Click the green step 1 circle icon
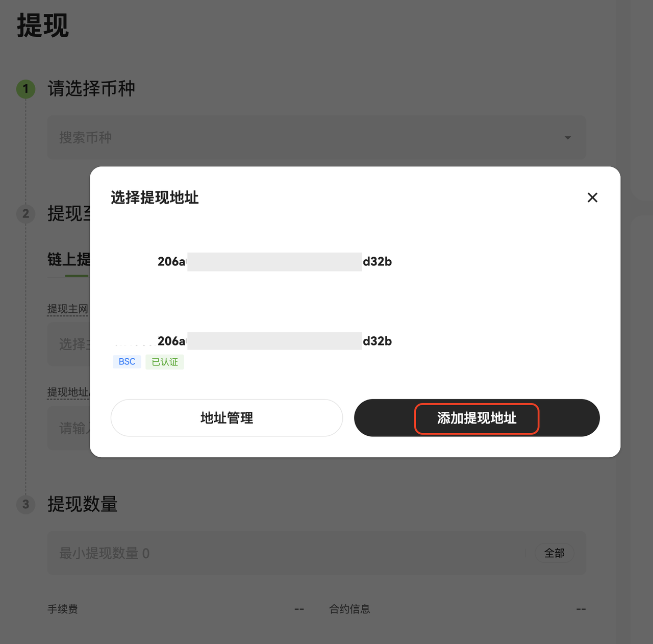This screenshot has height=644, width=653. (x=26, y=89)
